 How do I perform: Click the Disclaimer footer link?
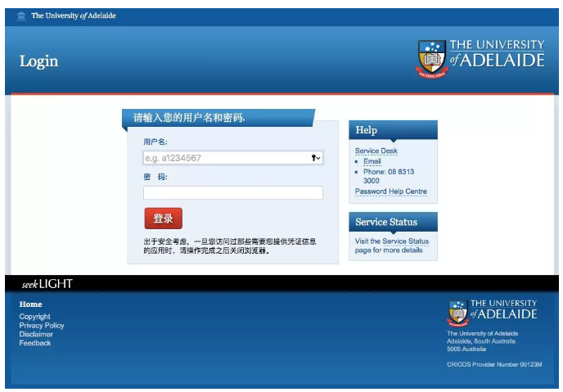(36, 334)
